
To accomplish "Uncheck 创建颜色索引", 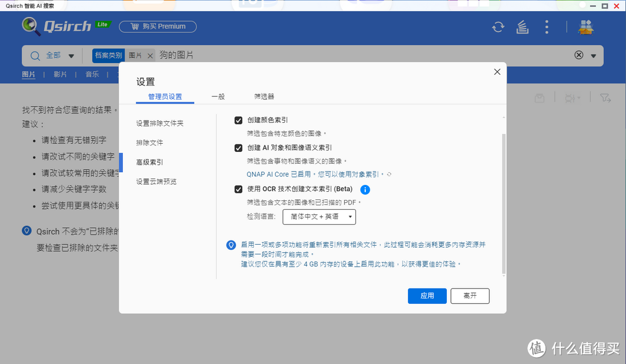I will [238, 120].
